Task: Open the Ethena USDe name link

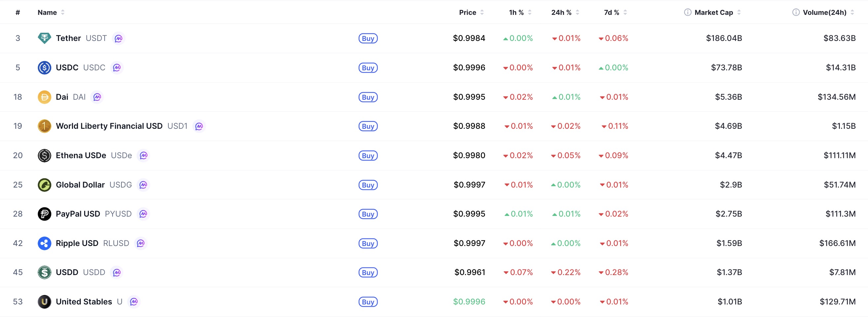Action: click(81, 156)
